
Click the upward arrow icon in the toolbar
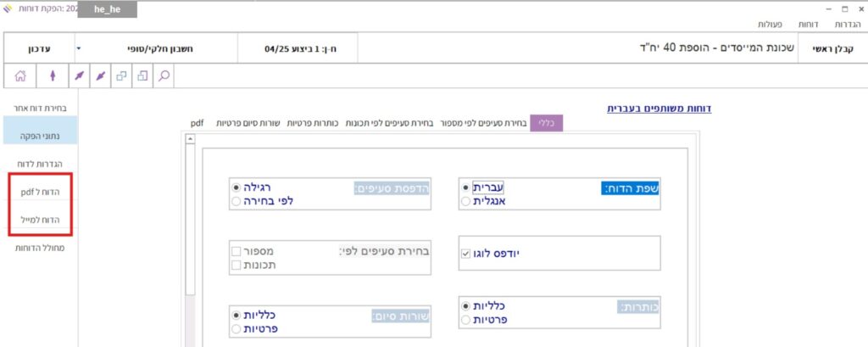click(53, 76)
